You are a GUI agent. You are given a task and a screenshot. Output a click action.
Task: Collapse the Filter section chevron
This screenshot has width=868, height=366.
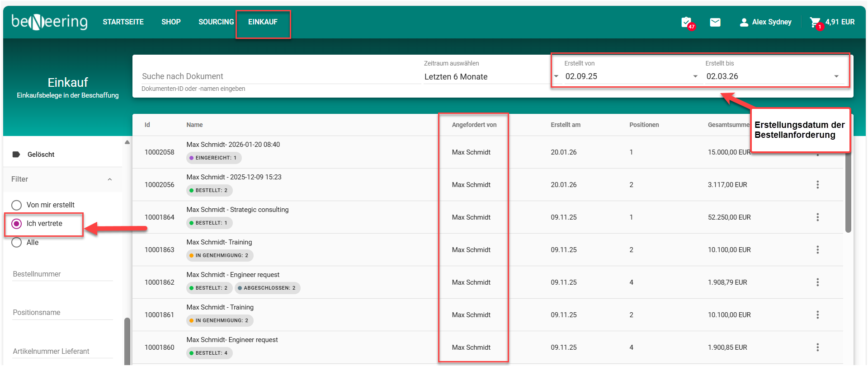[x=109, y=179]
